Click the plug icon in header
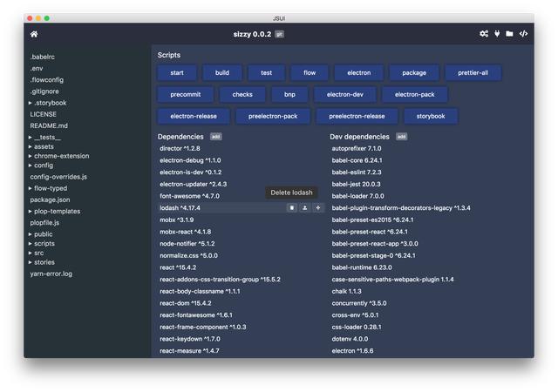Image resolution: width=558 pixels, height=392 pixels. coord(497,34)
